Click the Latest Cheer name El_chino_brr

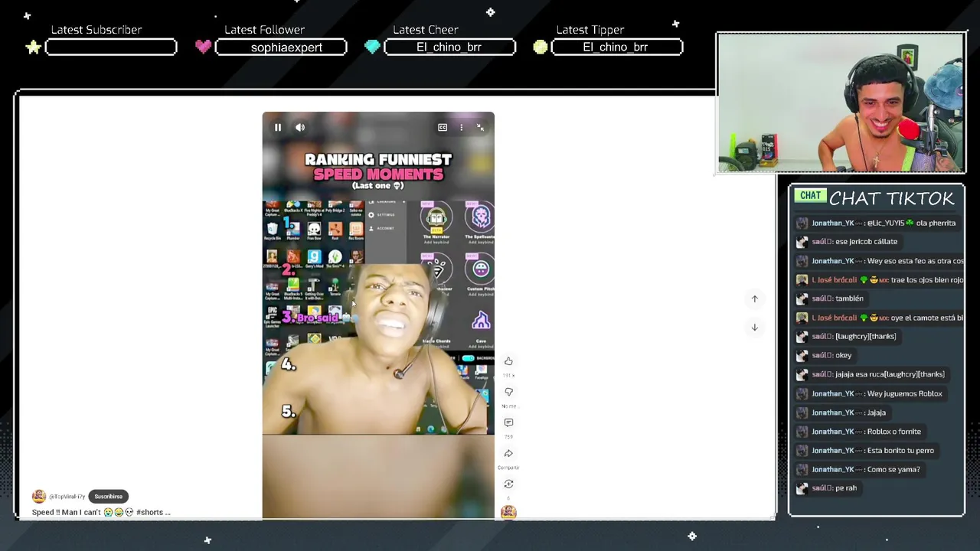pos(449,47)
